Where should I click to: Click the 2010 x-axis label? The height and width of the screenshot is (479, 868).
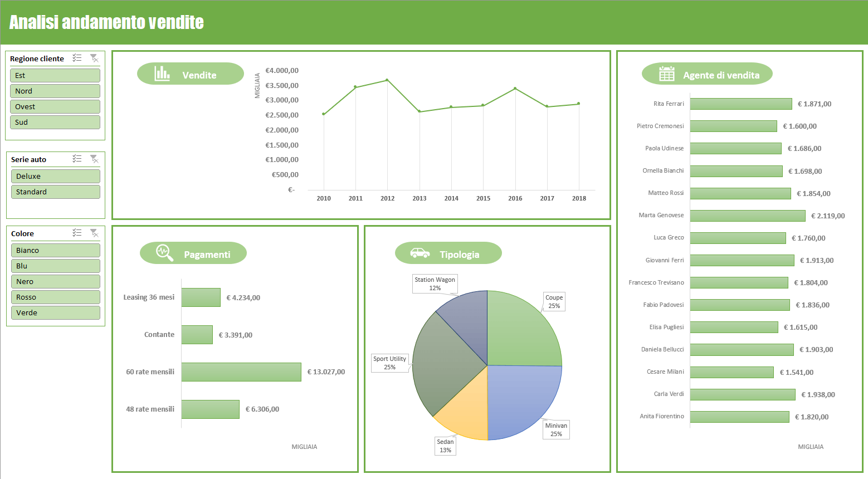(x=324, y=198)
